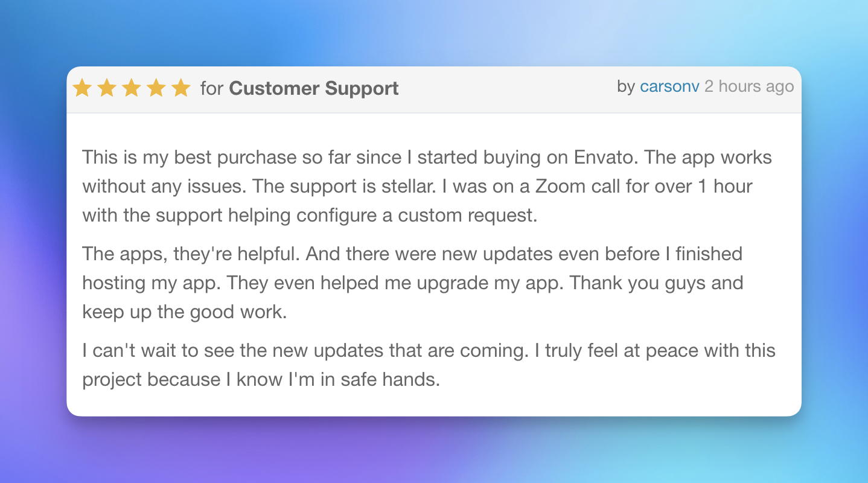Click the first gold rating star

tap(82, 88)
